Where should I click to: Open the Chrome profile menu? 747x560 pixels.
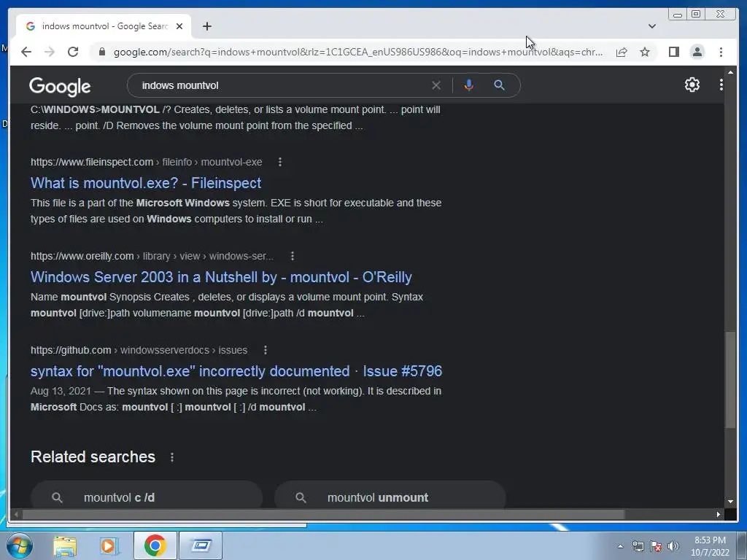[697, 52]
